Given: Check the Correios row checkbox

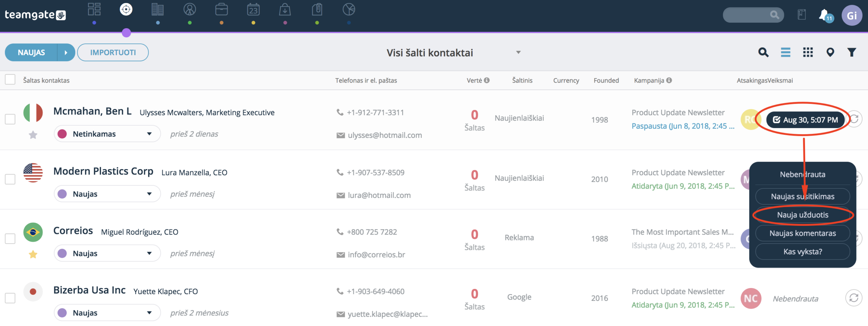Looking at the screenshot, I should point(10,238).
